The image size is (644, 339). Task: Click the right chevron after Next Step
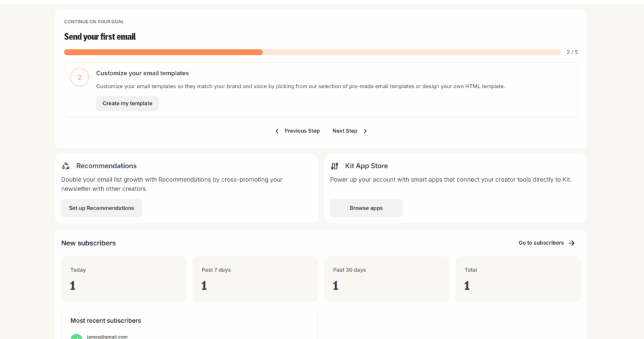365,131
